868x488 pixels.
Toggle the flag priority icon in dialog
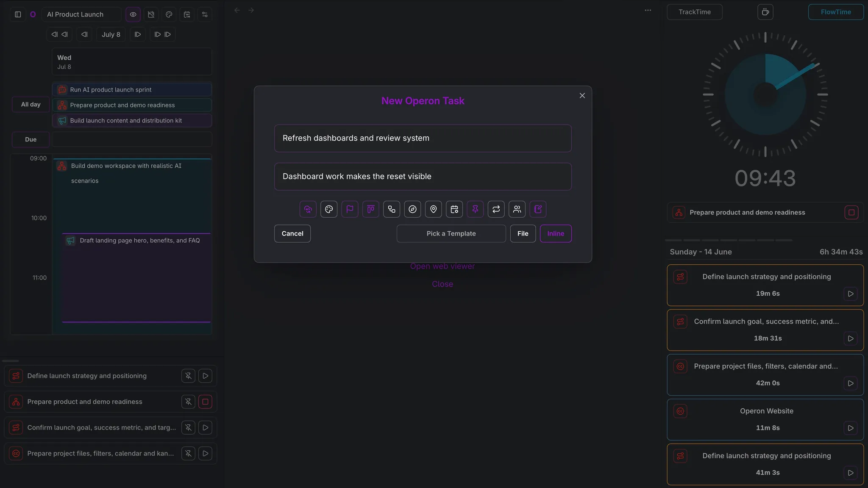tap(350, 209)
